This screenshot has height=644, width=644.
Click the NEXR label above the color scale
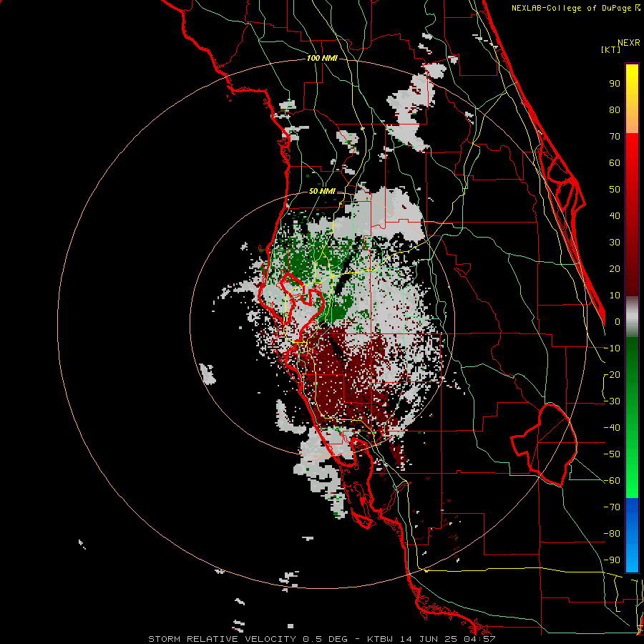point(629,43)
